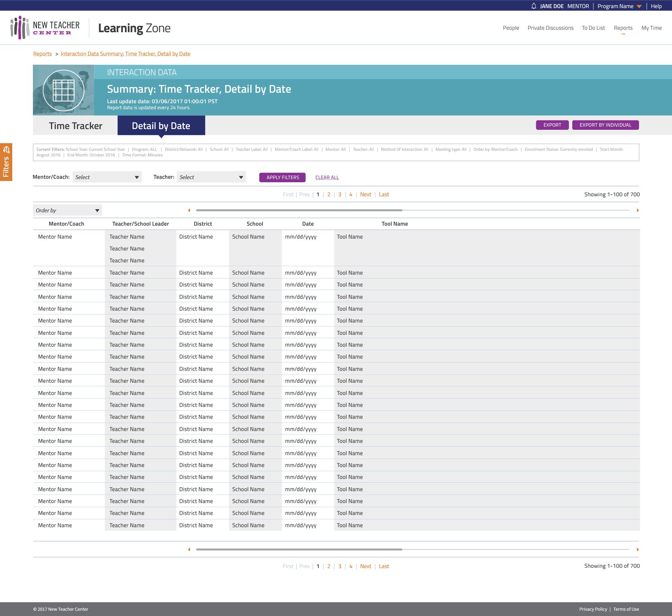Click the notification bell icon

coord(533,6)
